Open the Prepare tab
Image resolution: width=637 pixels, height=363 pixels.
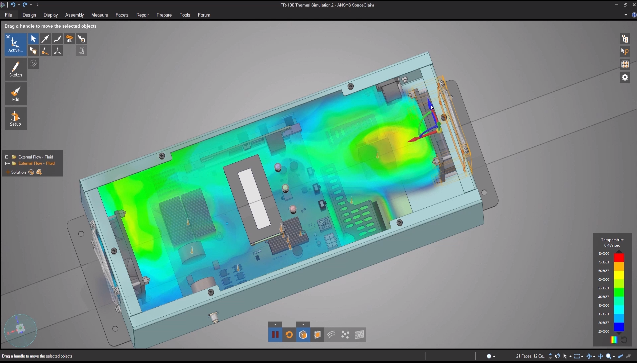click(165, 15)
